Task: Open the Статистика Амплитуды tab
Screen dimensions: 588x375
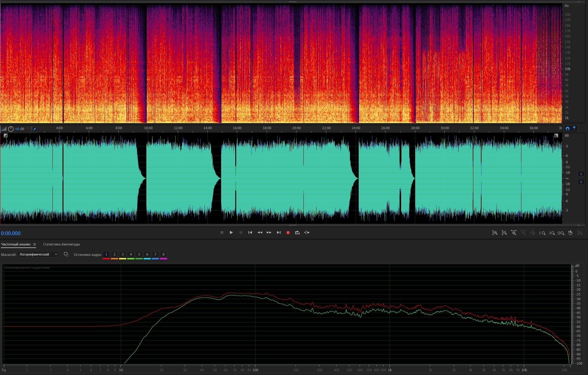Action: (61, 244)
